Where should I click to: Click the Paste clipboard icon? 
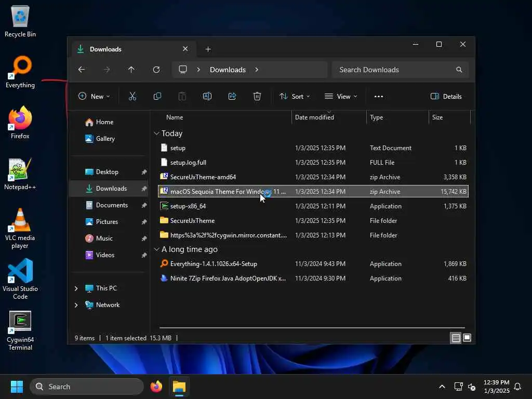coord(182,96)
